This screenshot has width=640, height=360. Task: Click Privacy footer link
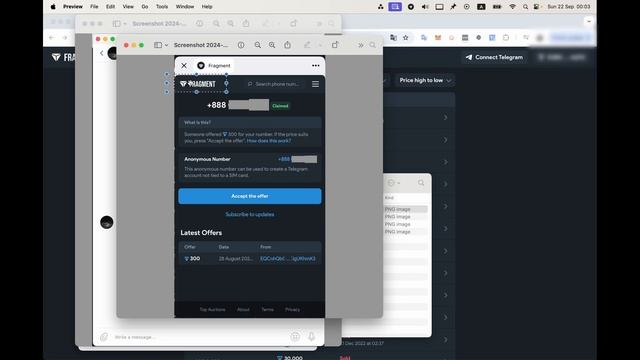(x=292, y=309)
